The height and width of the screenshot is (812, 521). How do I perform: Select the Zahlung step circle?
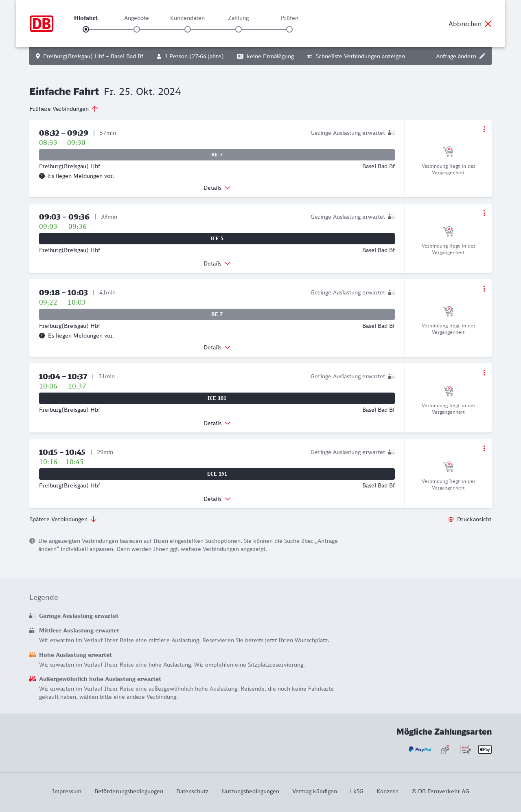(x=239, y=29)
